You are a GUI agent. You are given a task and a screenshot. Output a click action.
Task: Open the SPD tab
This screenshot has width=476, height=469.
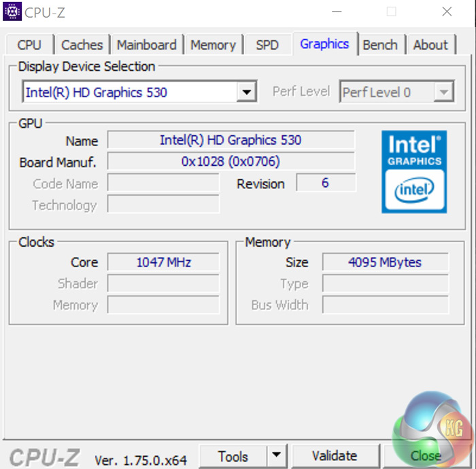(267, 45)
